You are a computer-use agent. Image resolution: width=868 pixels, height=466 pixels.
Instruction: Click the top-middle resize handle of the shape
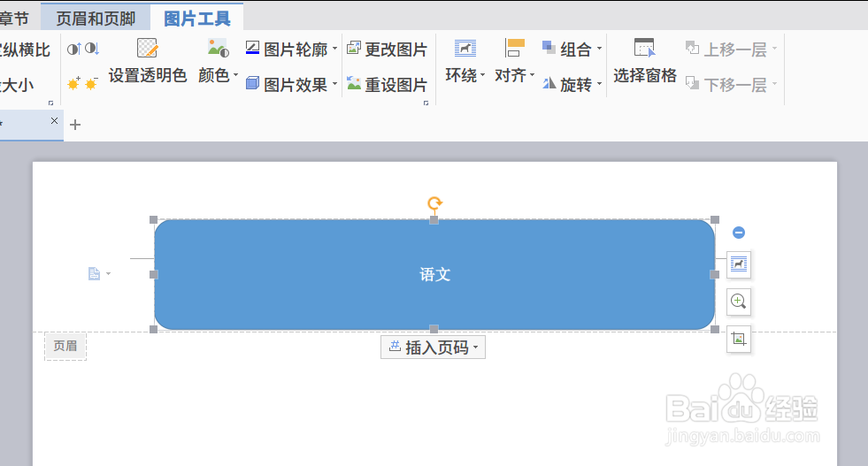434,220
